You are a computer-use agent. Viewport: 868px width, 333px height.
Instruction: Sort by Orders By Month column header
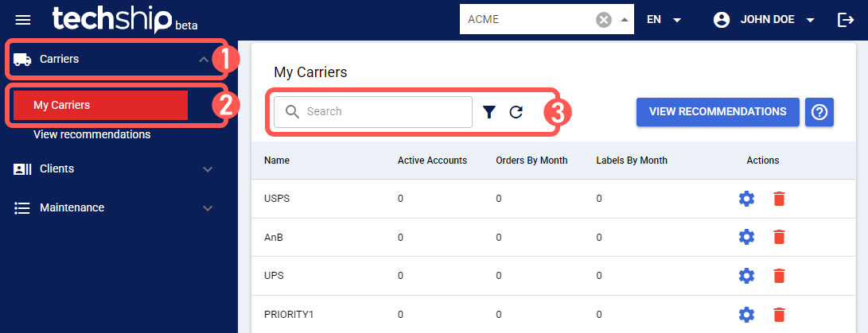coord(531,161)
